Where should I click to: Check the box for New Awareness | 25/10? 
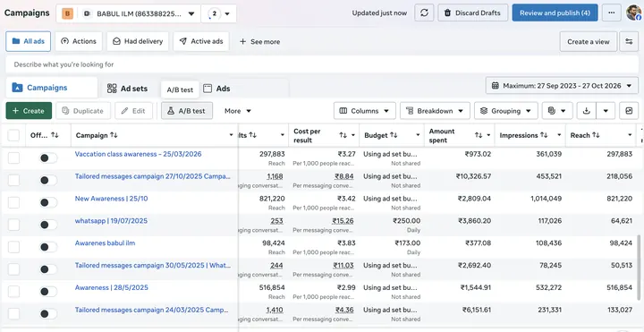13,202
